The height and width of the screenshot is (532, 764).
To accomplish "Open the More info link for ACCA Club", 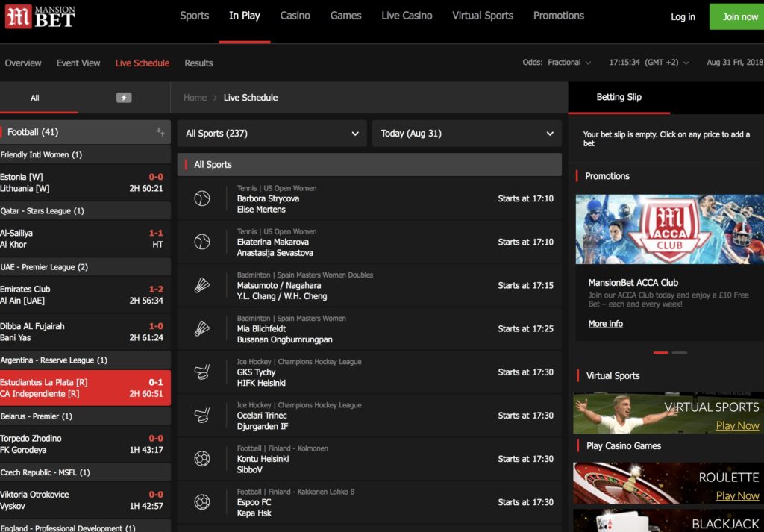I will 606,324.
